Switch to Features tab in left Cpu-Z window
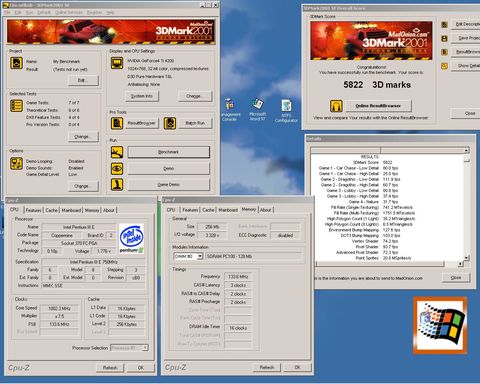 tap(33, 210)
